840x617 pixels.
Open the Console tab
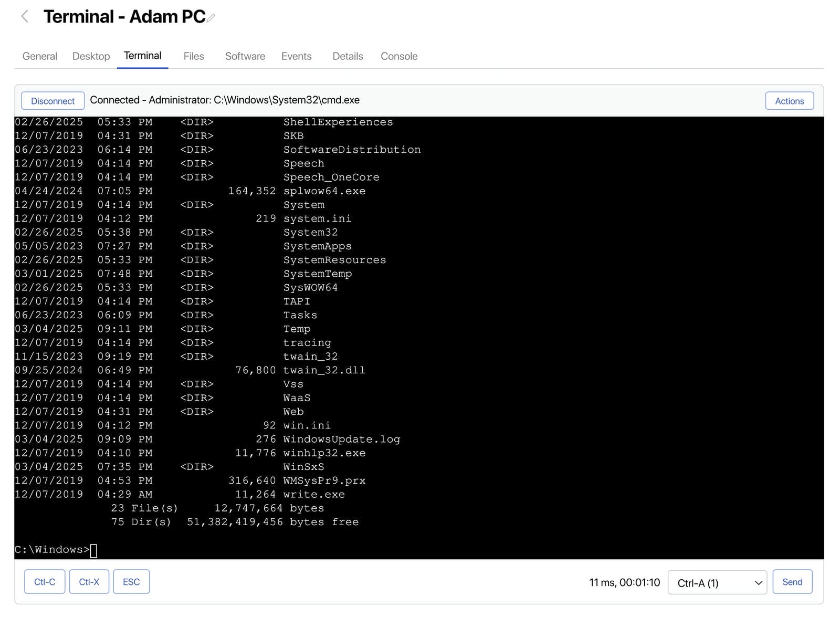tap(398, 56)
